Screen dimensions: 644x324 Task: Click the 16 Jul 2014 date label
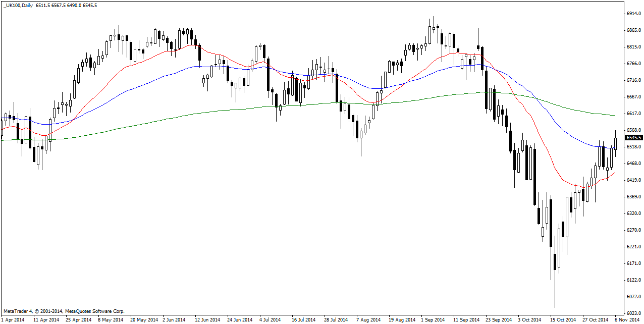pos(303,320)
